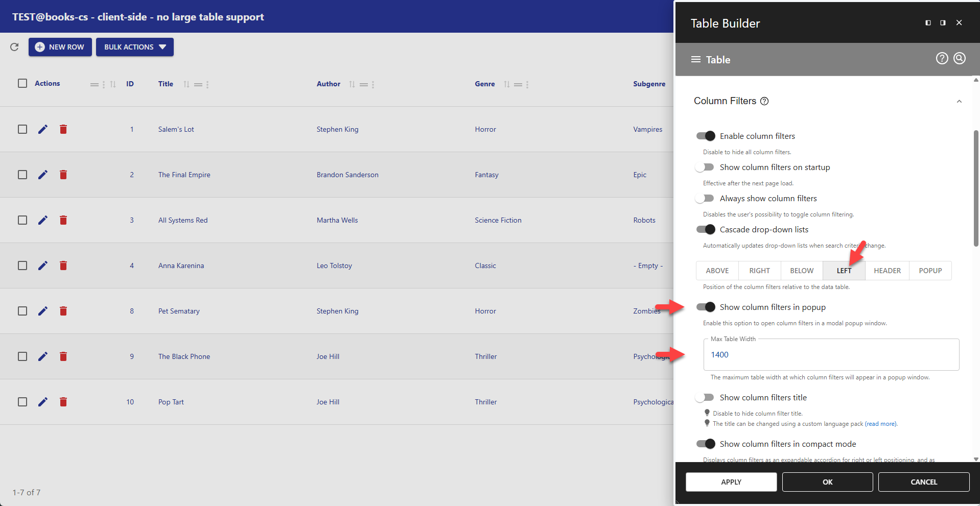
Task: Edit The Final Empire row
Action: tap(43, 175)
